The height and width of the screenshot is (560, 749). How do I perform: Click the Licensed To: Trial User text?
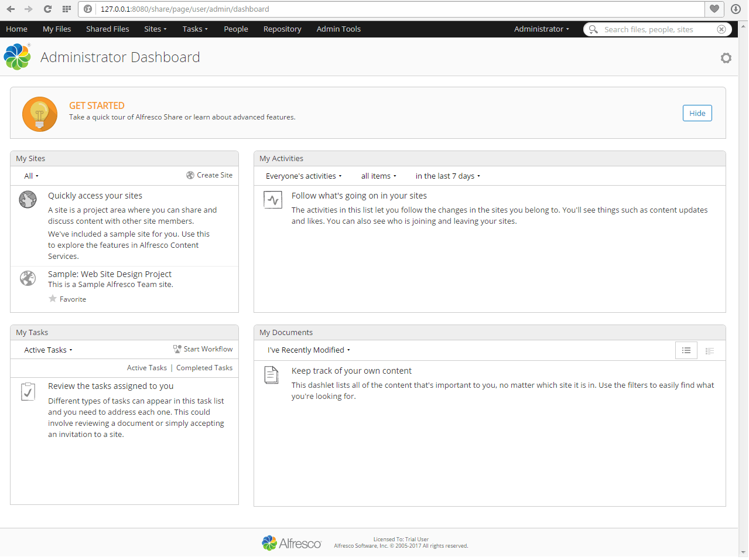pyautogui.click(x=401, y=539)
